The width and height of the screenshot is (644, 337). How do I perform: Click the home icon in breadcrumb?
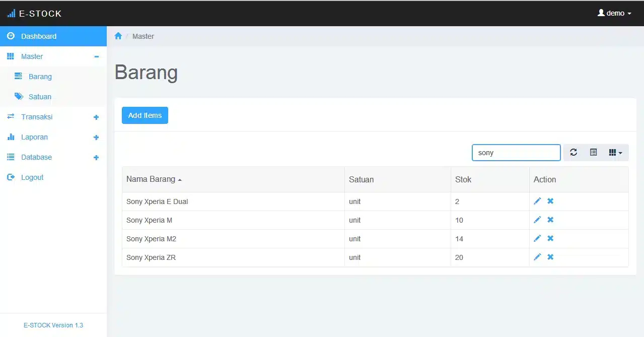pyautogui.click(x=118, y=36)
